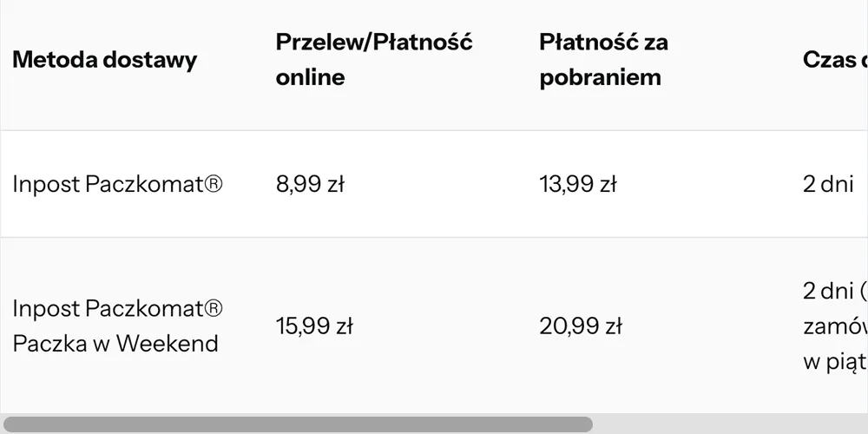Select the first "Inpost Paczkomat®" delivery method cell

(117, 184)
